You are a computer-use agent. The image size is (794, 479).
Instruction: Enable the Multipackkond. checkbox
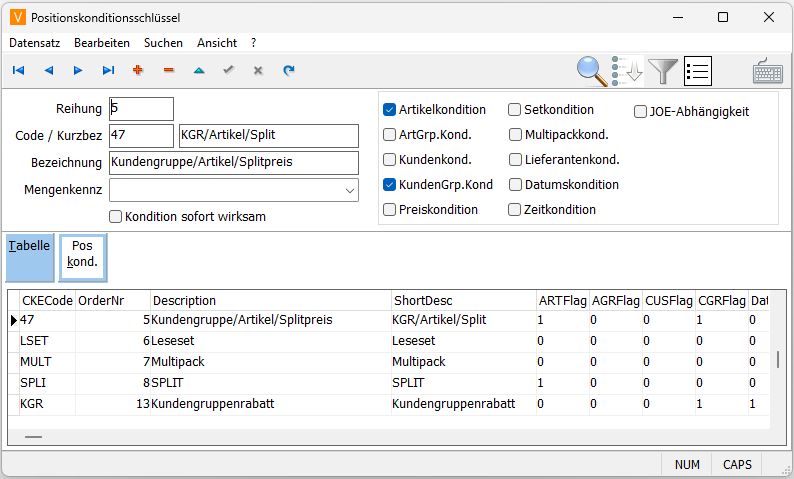coord(515,134)
